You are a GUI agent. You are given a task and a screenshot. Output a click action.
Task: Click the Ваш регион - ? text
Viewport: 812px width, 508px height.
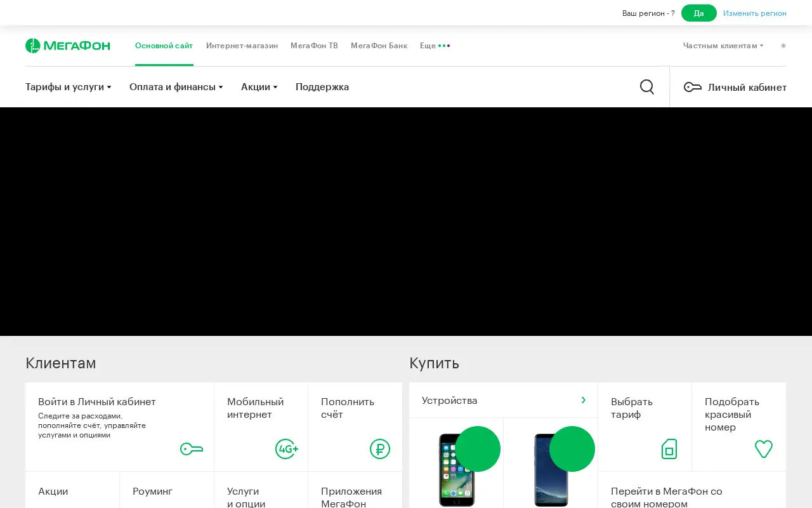(x=648, y=13)
